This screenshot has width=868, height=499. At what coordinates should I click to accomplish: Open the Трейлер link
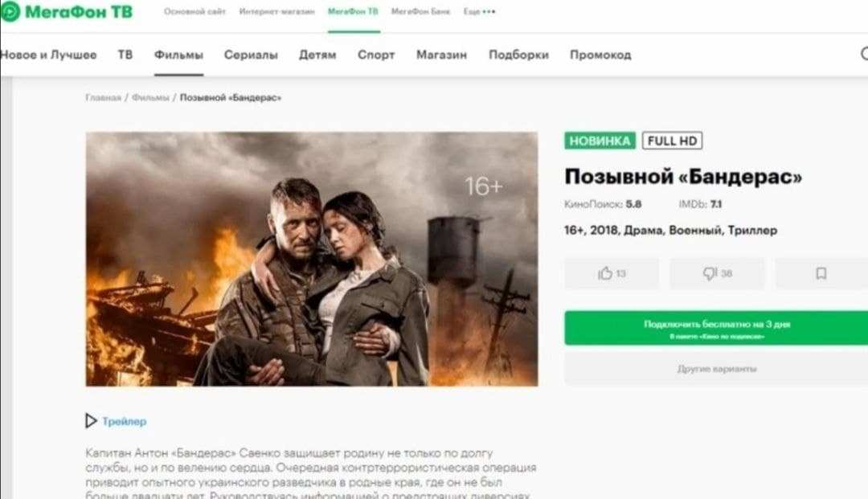pyautogui.click(x=125, y=422)
